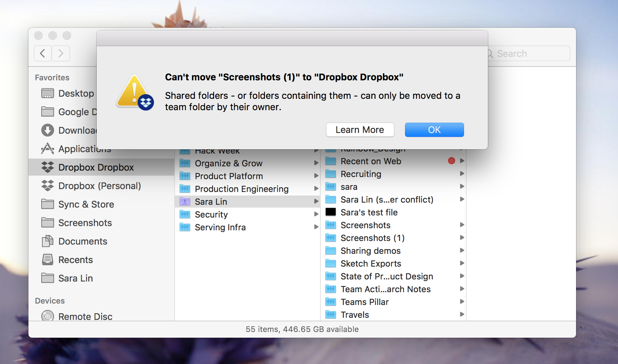Click the Downloads arrow icon in sidebar
Screen dimensions: 618x364
point(48,130)
